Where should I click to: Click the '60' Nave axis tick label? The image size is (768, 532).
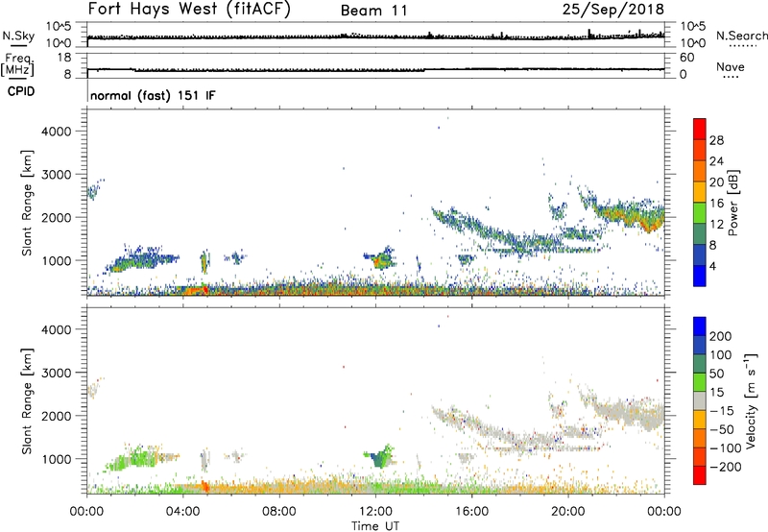686,58
